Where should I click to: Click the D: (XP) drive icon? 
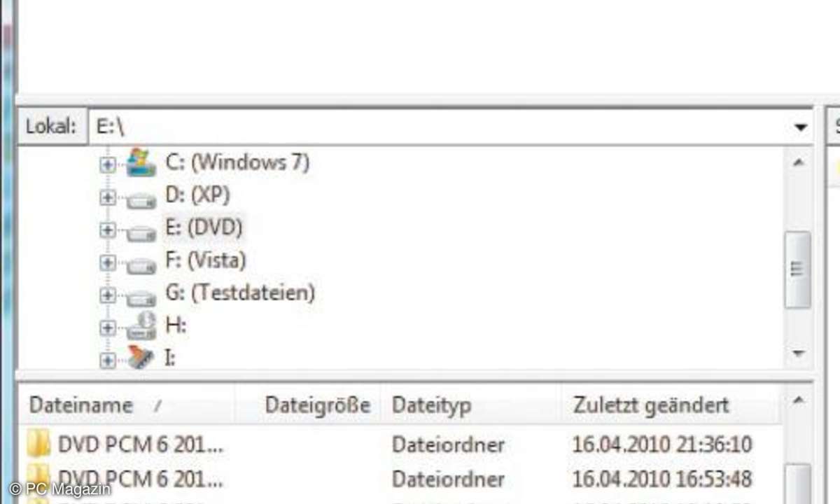[x=141, y=199]
